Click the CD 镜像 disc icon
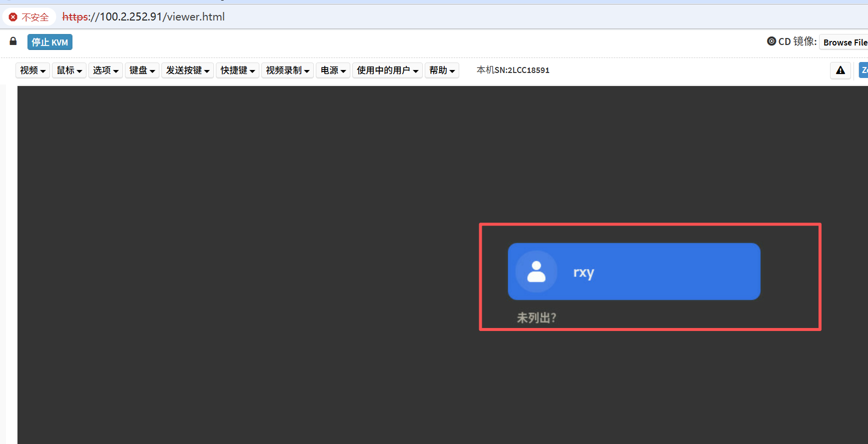Screen dimensions: 868x444 pyautogui.click(x=772, y=41)
